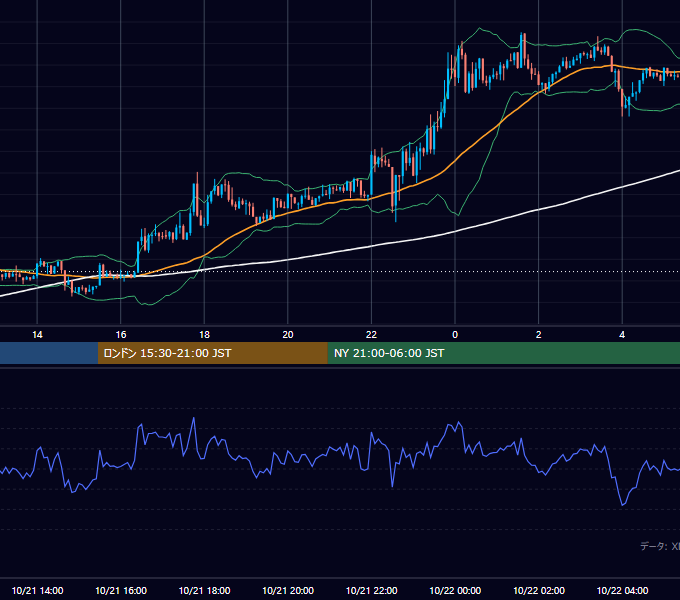Click the '0' hour label on price chart
Viewport: 680px width, 600px height.
tap(455, 335)
